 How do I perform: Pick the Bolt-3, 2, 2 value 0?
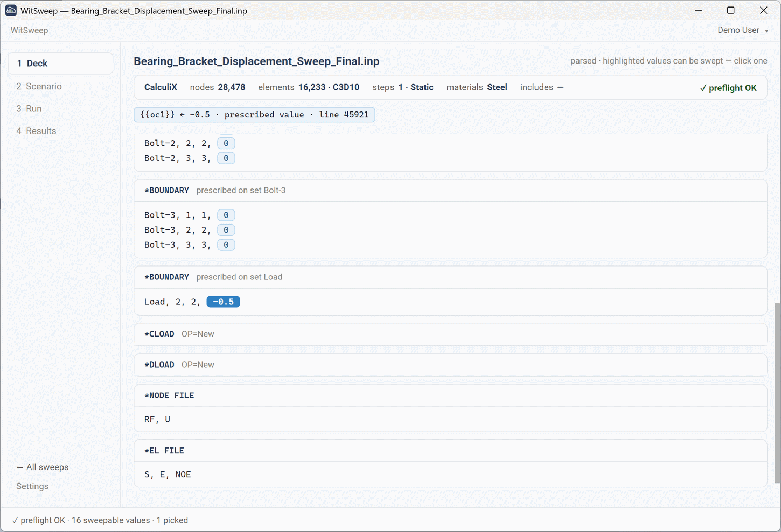click(x=226, y=230)
